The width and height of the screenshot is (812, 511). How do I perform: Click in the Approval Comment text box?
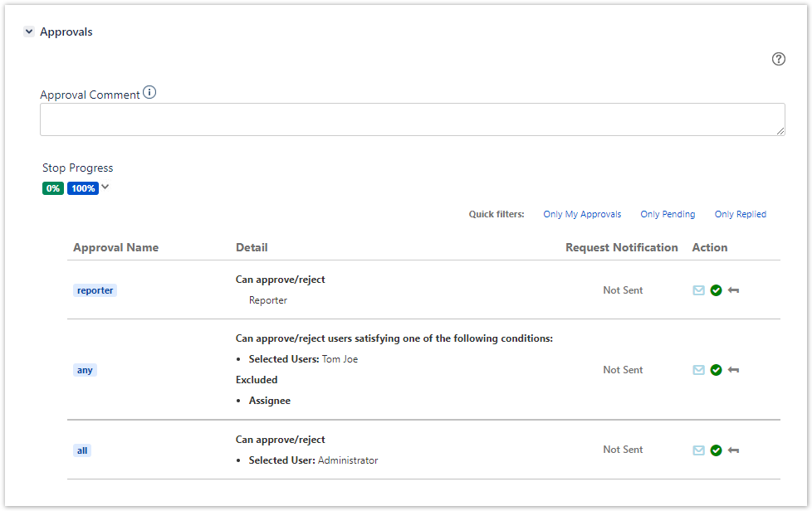(x=412, y=119)
